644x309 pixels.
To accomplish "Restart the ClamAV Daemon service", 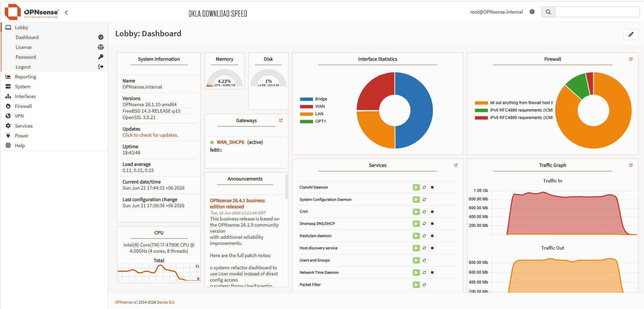I will click(x=424, y=187).
